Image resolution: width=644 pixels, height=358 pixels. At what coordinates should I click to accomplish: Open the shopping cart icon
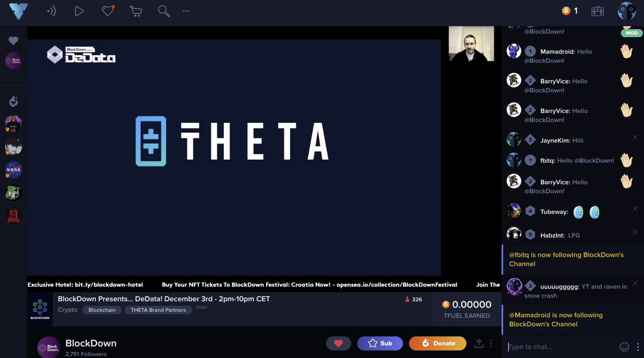136,11
